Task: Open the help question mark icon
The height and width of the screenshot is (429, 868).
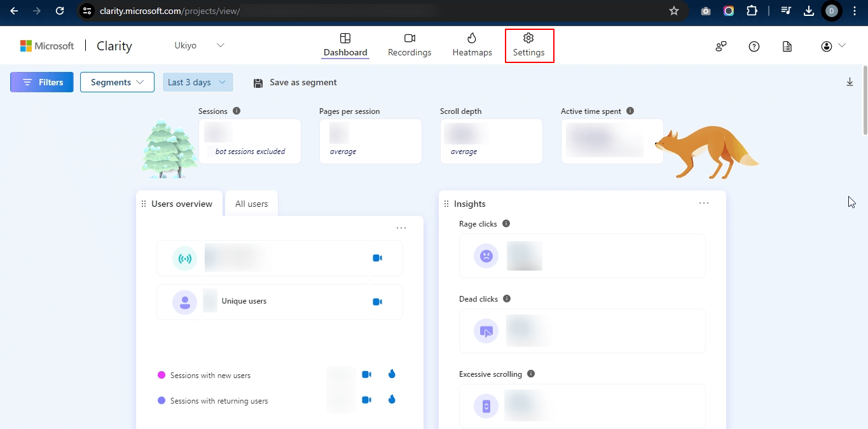Action: (x=754, y=46)
